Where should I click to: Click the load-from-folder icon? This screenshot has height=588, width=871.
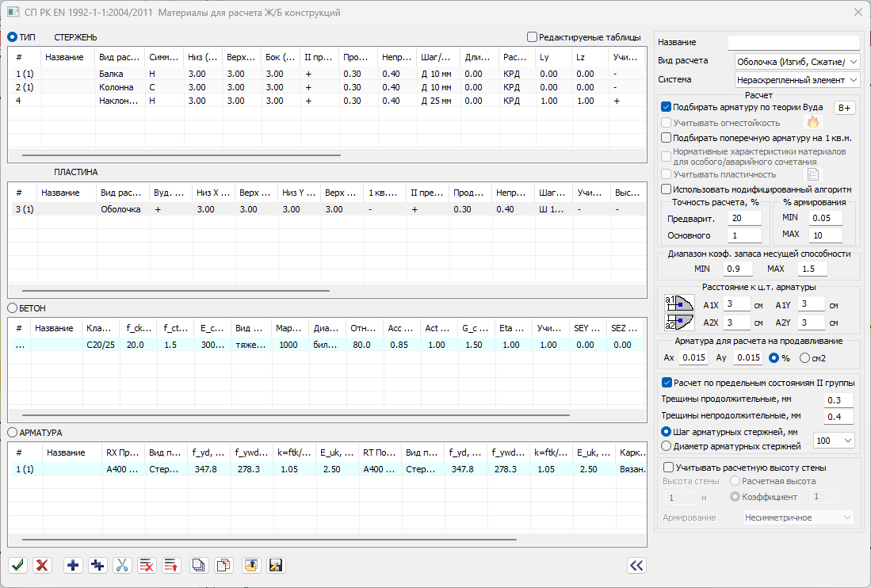(x=250, y=565)
